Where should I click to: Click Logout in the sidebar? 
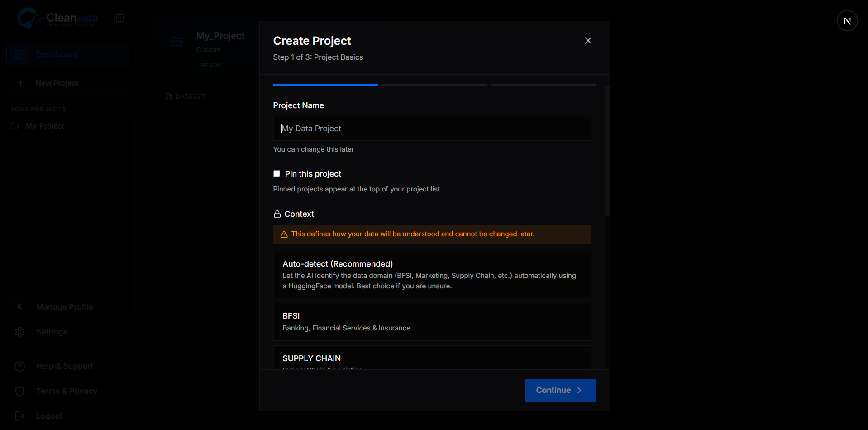pyautogui.click(x=49, y=416)
